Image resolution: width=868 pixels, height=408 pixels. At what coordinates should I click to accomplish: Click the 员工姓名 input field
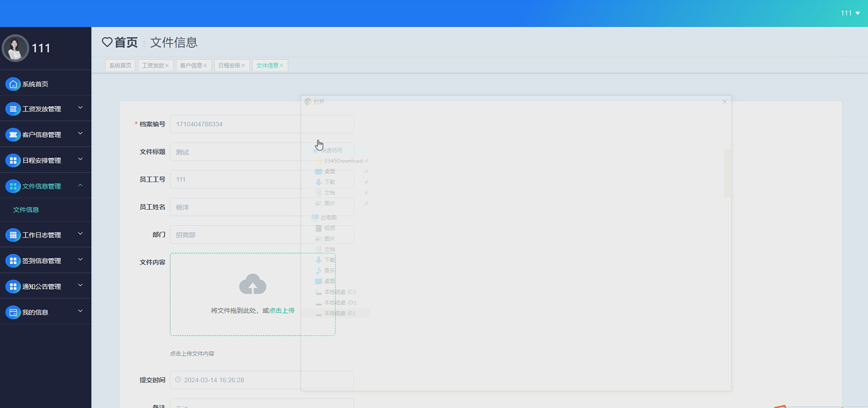click(262, 207)
